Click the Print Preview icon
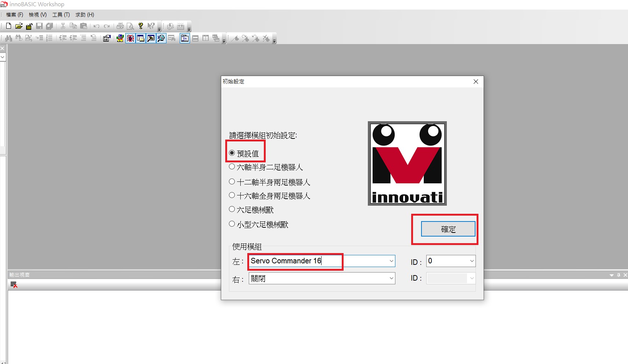The width and height of the screenshot is (628, 364). coord(130,26)
